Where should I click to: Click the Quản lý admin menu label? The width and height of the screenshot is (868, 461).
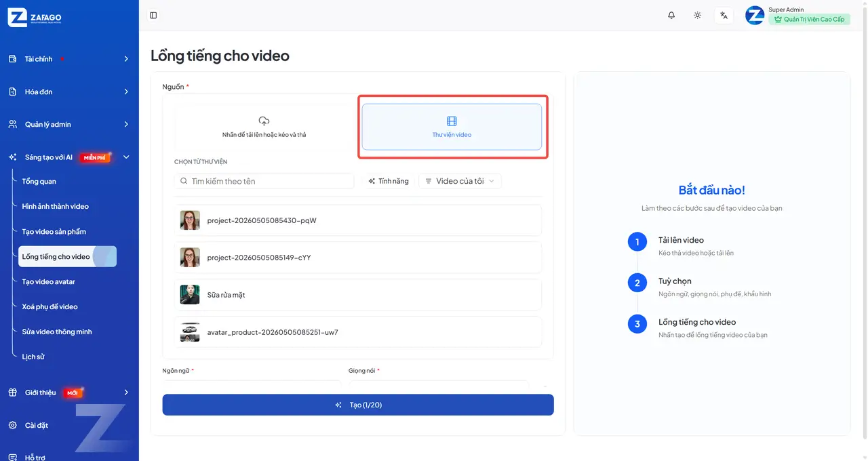point(48,124)
